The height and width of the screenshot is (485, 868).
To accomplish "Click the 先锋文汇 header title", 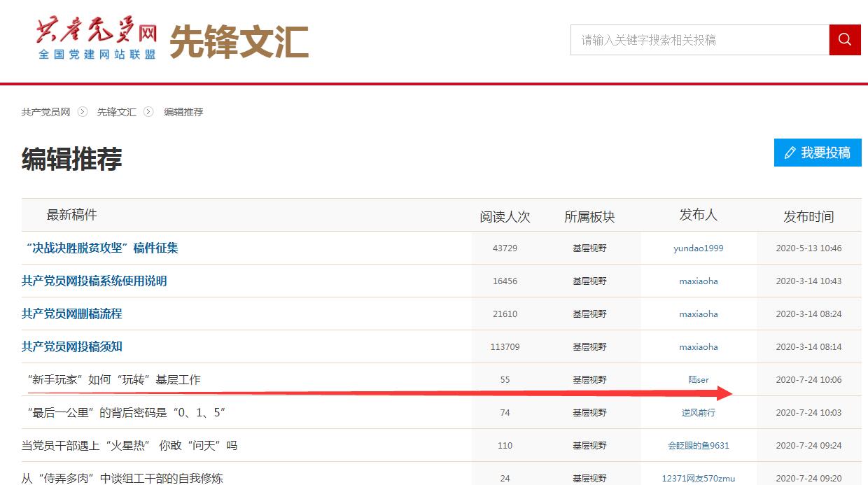I will 239,42.
